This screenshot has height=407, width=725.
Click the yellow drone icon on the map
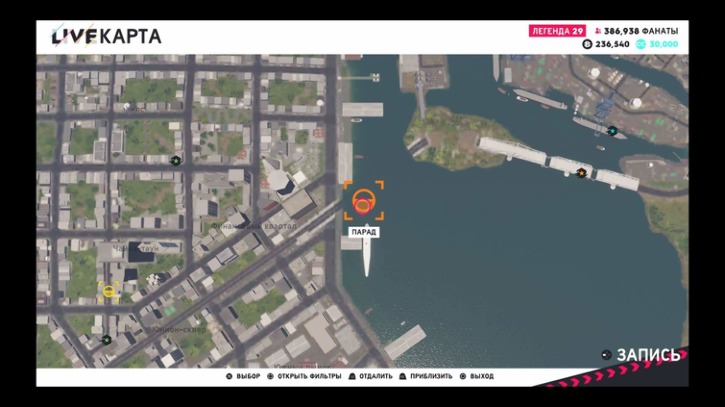coord(109,290)
